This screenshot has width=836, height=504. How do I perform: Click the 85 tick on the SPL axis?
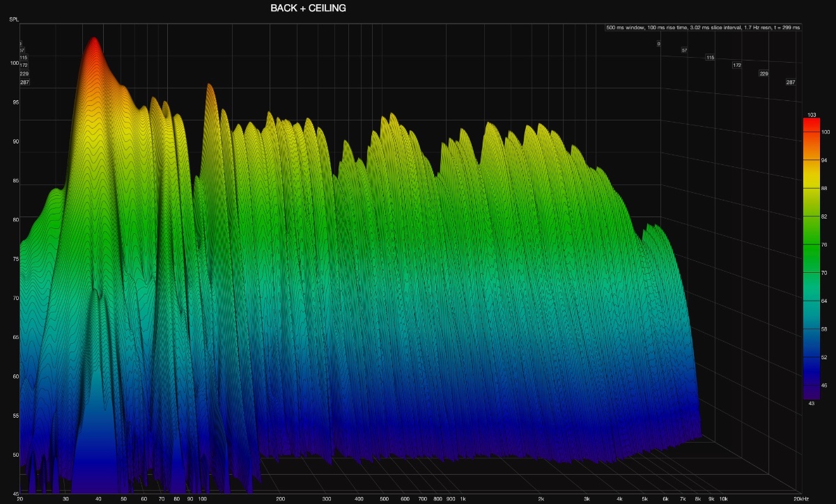coord(15,181)
